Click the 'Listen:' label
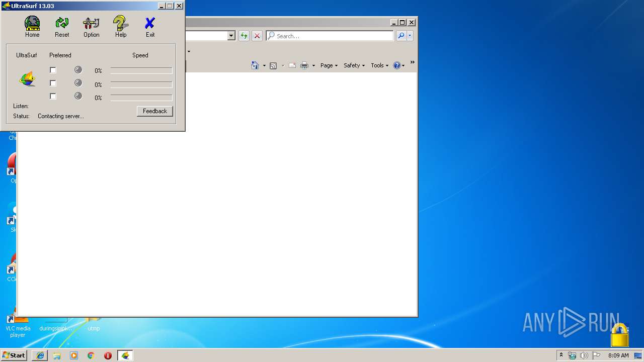This screenshot has width=644, height=362. [x=21, y=106]
